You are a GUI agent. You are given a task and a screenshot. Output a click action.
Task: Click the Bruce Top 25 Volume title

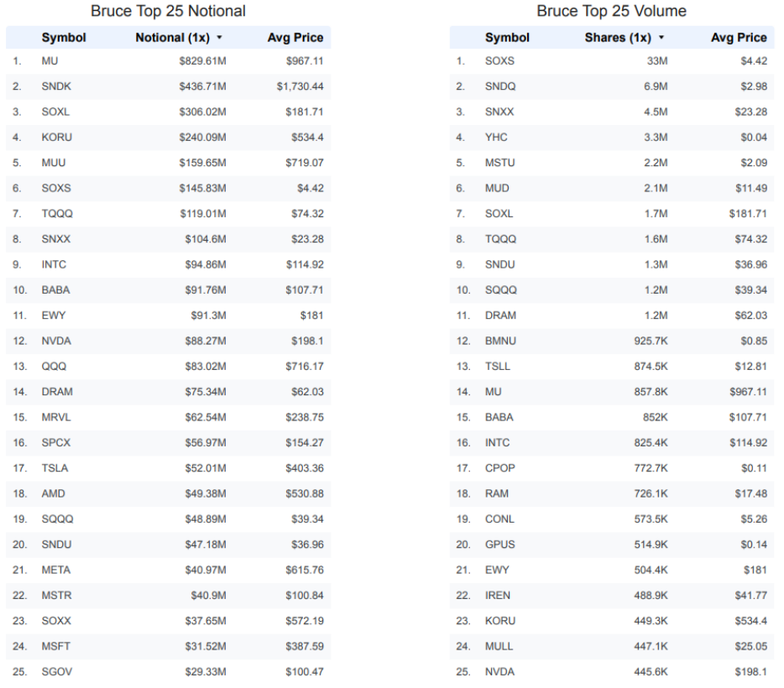click(611, 11)
